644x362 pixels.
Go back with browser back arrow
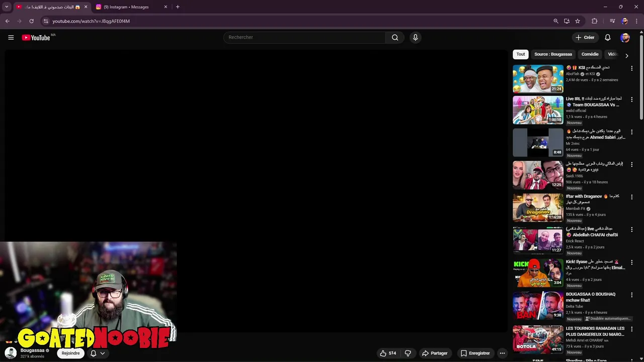point(7,21)
